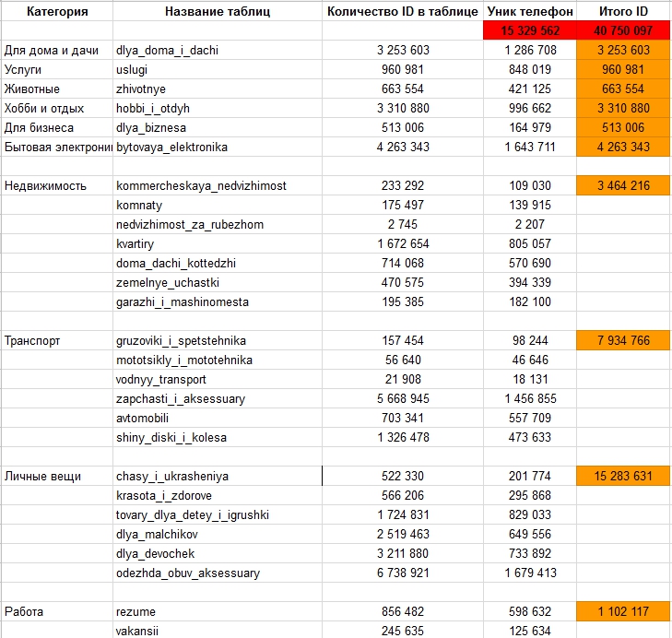Screen dimensions: 672x638
Task: Select the komnaty table name cell
Action: [x=218, y=205]
